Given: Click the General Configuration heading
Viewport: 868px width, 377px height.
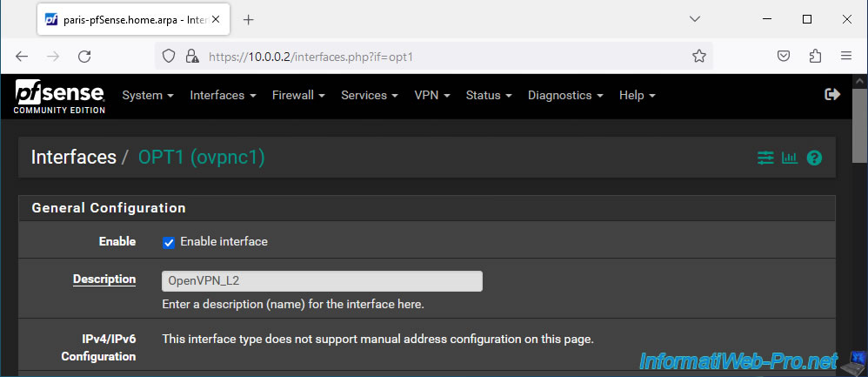Looking at the screenshot, I should pos(109,208).
